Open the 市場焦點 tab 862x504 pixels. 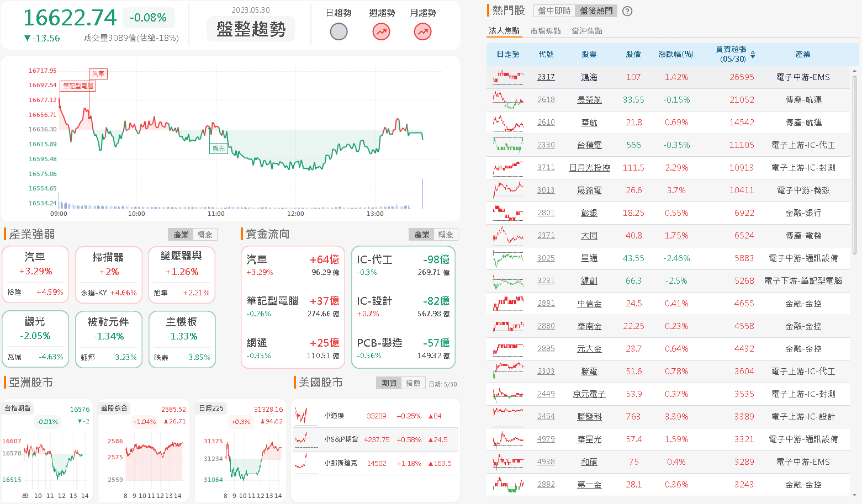pyautogui.click(x=546, y=31)
